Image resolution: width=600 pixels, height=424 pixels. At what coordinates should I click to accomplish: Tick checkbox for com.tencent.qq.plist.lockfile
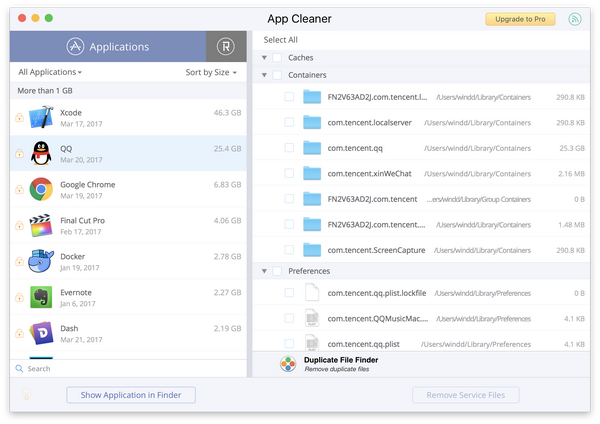click(289, 293)
